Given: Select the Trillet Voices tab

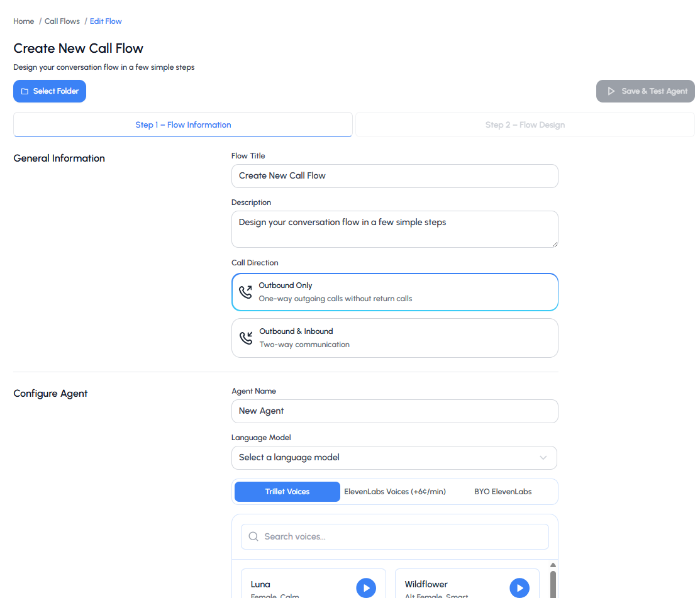Looking at the screenshot, I should click(287, 492).
